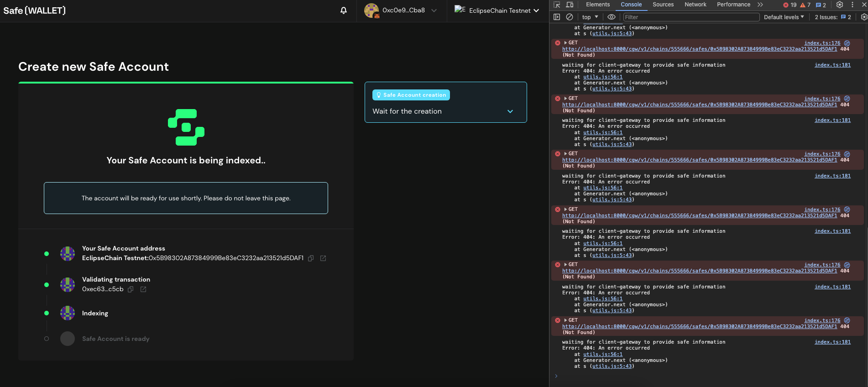This screenshot has height=387, width=868.
Task: Click the 'Validating transaction' step label
Action: pyautogui.click(x=116, y=279)
